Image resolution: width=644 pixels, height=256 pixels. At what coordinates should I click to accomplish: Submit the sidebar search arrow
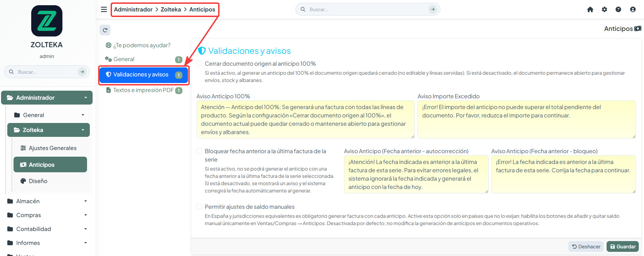[x=82, y=72]
